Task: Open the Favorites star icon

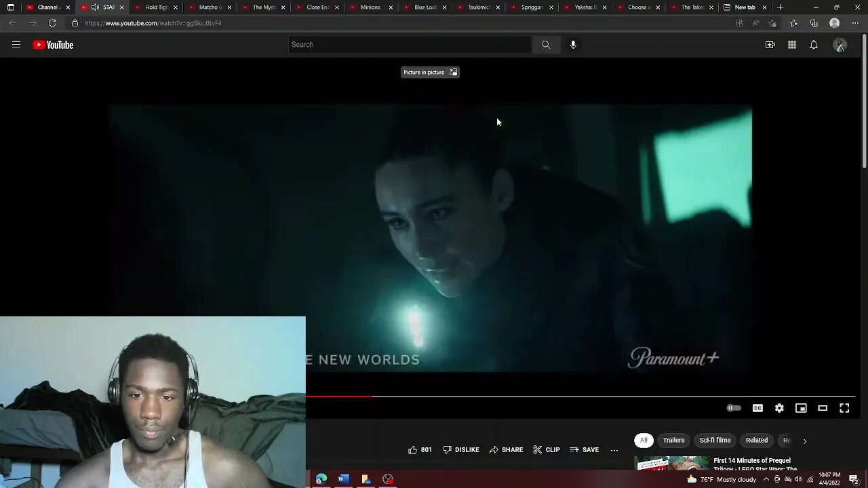Action: (x=793, y=23)
